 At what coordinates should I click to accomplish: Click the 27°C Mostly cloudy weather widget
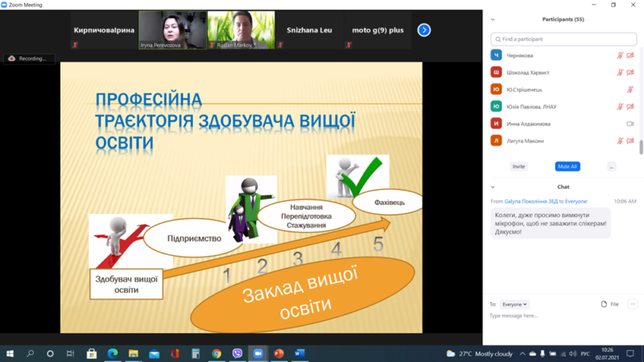[479, 354]
